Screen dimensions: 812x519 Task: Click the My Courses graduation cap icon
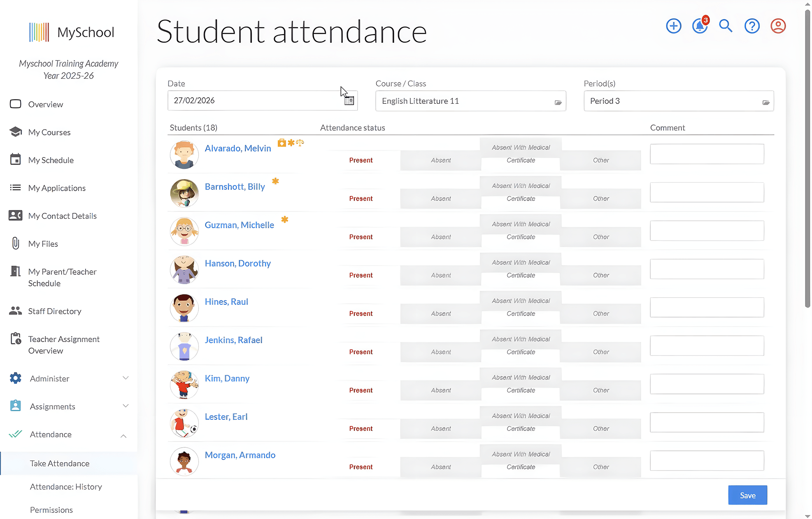click(16, 132)
